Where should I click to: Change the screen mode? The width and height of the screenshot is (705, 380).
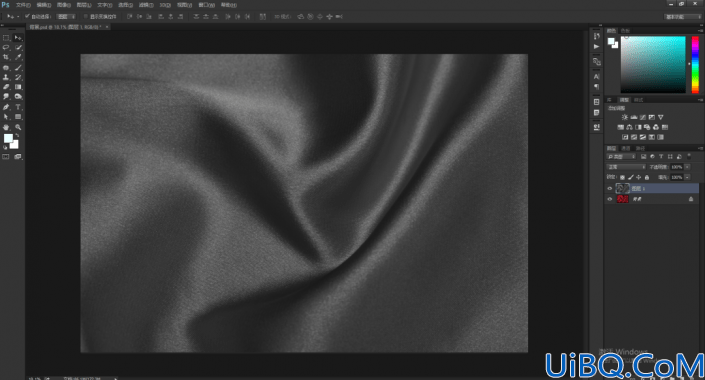[18, 156]
